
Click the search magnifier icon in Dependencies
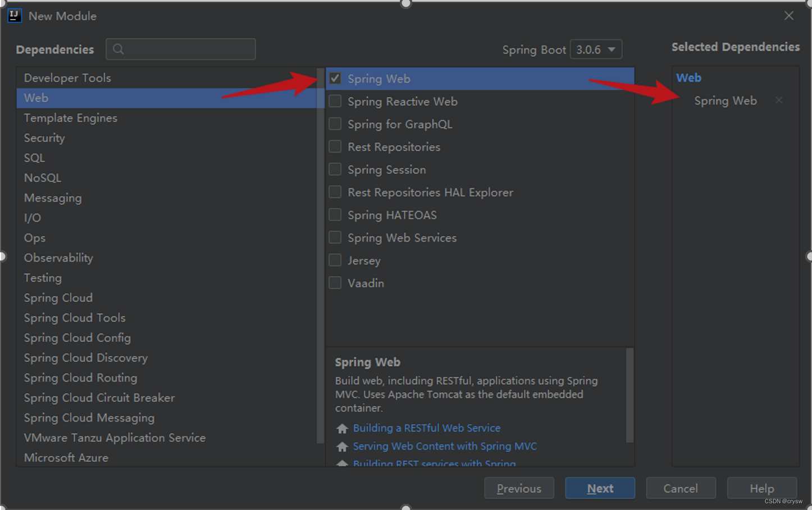[118, 49]
